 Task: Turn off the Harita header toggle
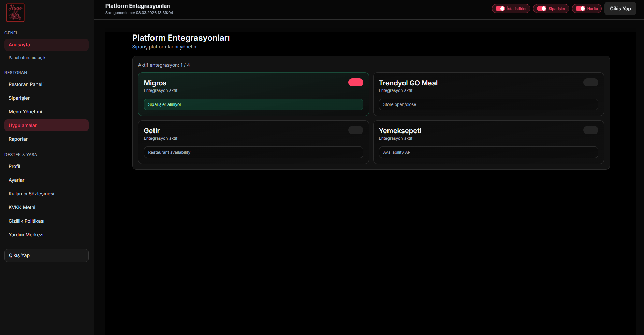tap(581, 9)
